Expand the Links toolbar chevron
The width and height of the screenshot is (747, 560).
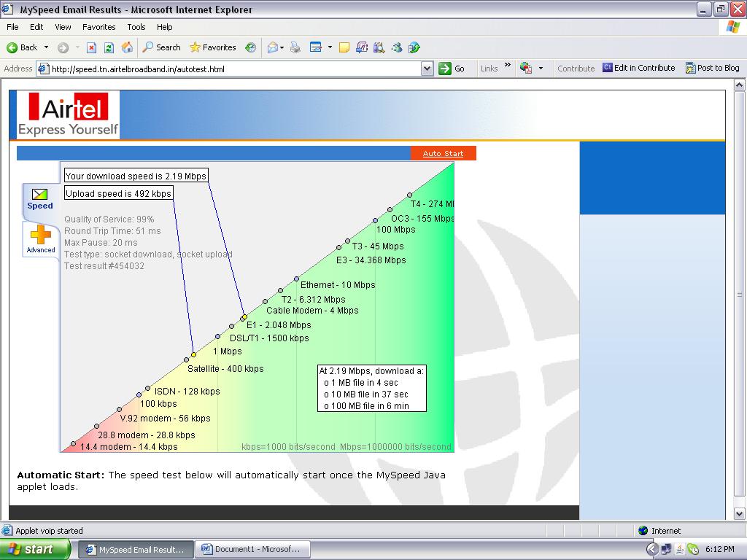tap(508, 67)
